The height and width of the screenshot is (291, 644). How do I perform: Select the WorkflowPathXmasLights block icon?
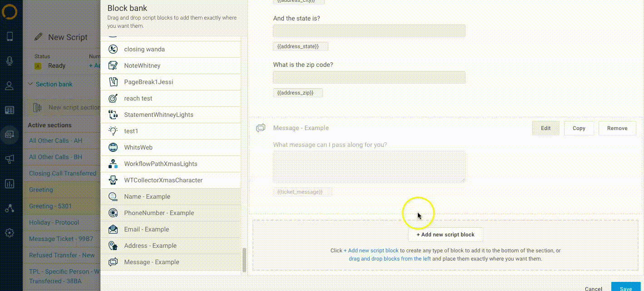[x=113, y=164]
